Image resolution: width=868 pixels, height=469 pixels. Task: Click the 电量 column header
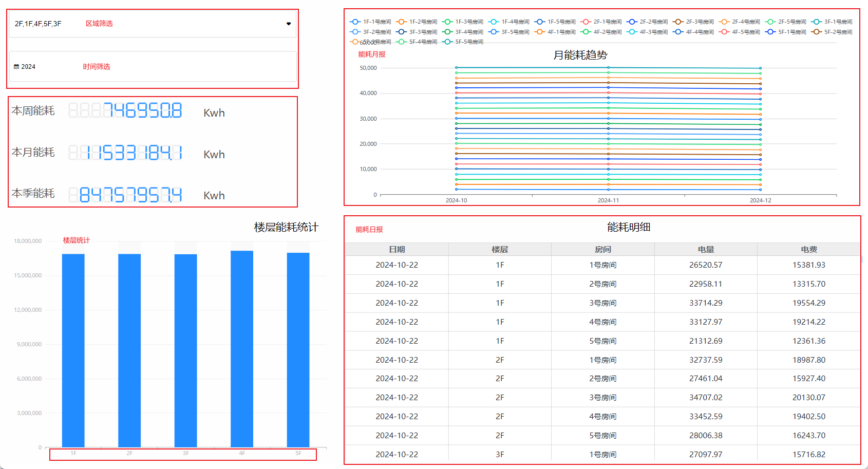[x=706, y=249]
